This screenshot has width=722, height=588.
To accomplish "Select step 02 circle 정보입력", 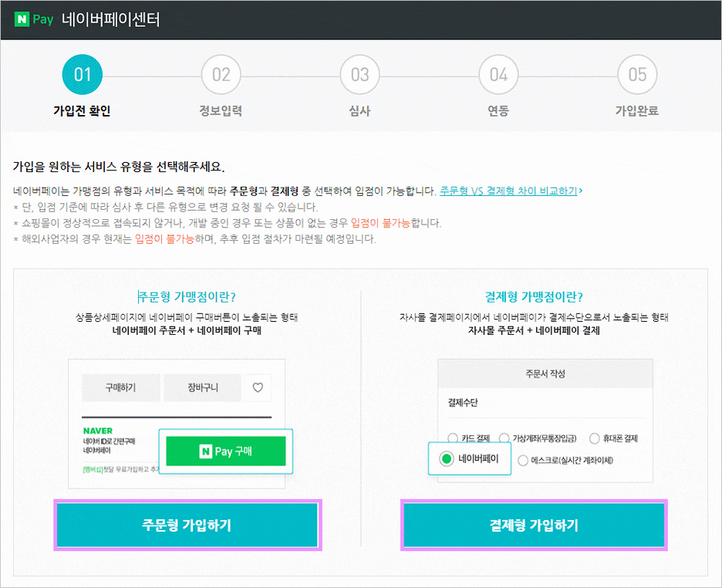I will [221, 75].
